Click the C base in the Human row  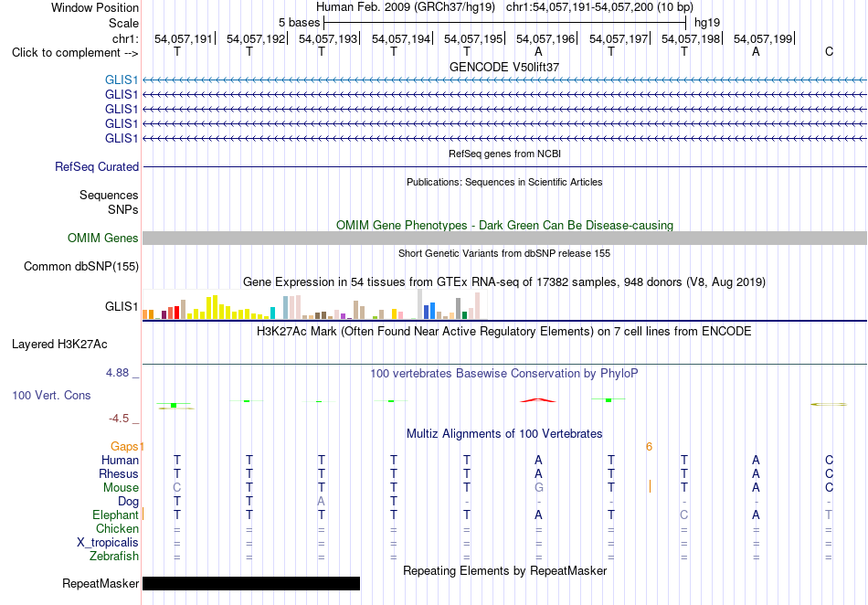[829, 460]
